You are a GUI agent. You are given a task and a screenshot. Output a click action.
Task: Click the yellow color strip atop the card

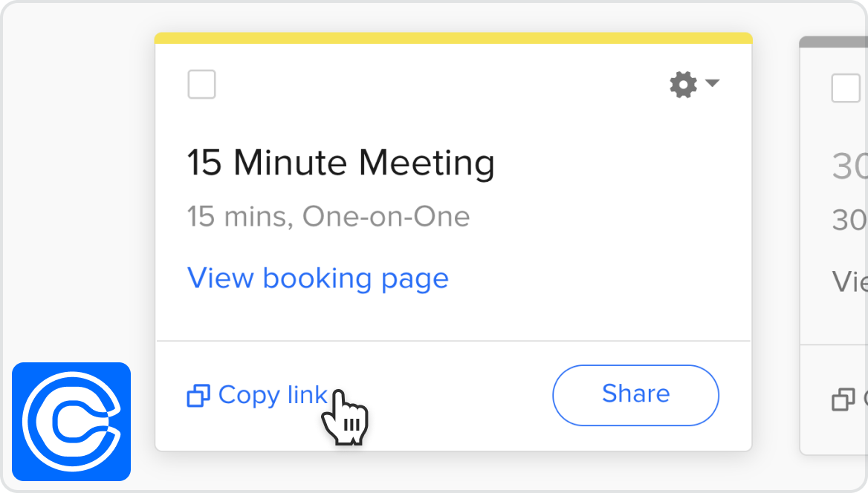click(453, 38)
